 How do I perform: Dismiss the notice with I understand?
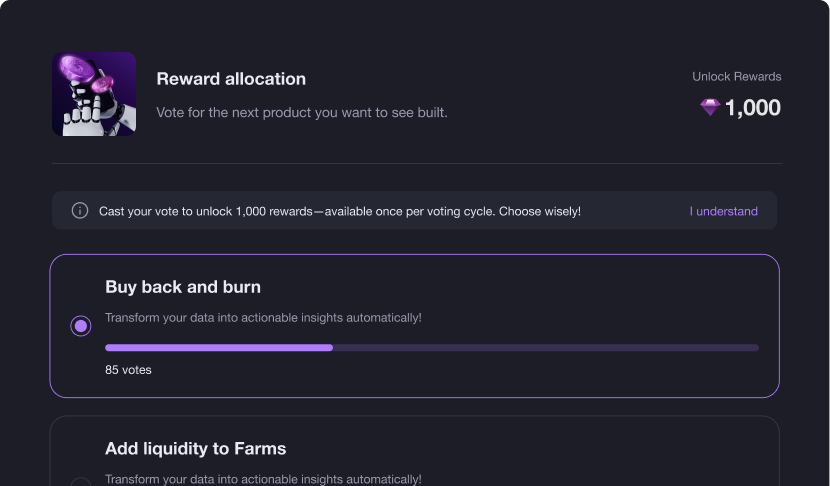click(723, 211)
